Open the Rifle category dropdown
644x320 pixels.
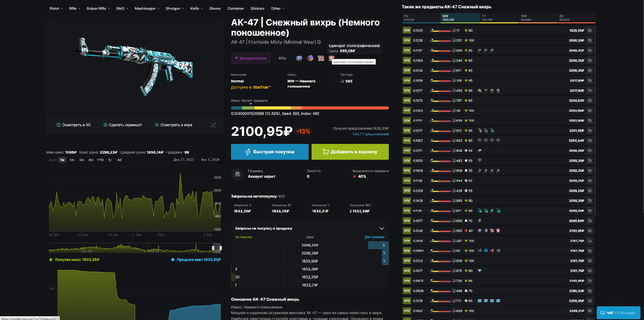tap(74, 9)
